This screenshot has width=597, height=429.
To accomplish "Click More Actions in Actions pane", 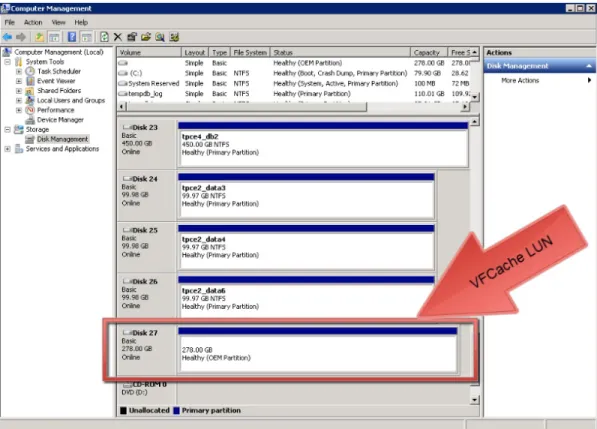I will coord(520,80).
